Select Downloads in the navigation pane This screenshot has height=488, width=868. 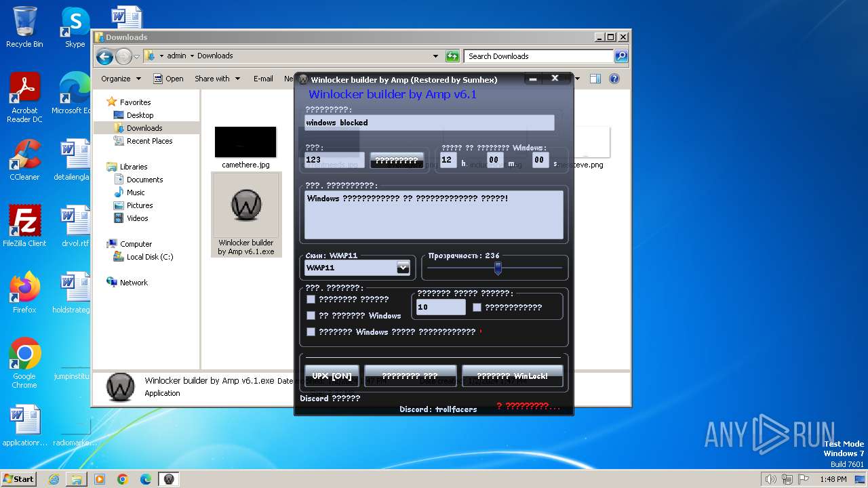click(144, 128)
